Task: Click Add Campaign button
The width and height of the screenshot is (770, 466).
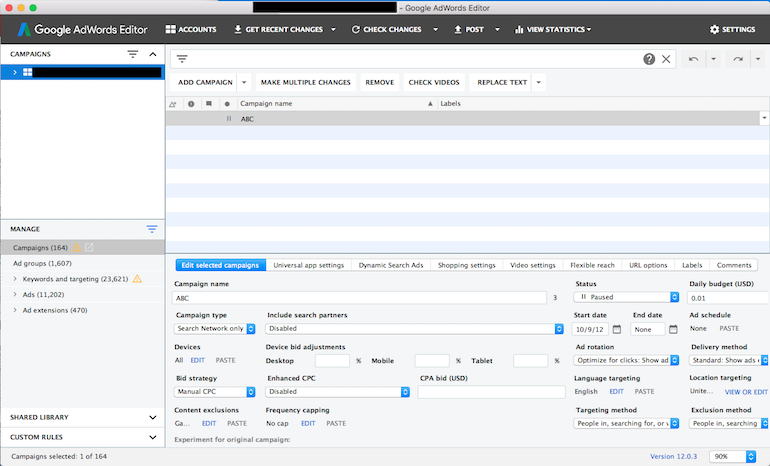Action: click(205, 82)
